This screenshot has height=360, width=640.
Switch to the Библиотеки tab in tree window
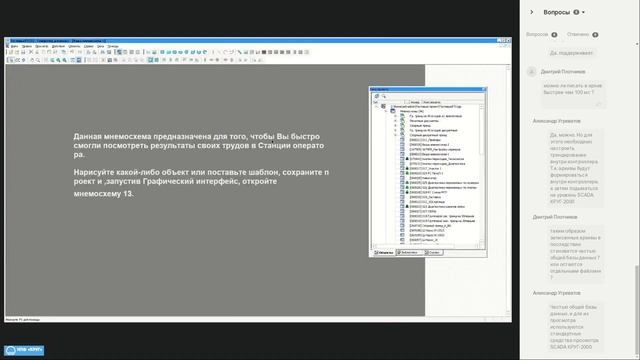(x=409, y=253)
